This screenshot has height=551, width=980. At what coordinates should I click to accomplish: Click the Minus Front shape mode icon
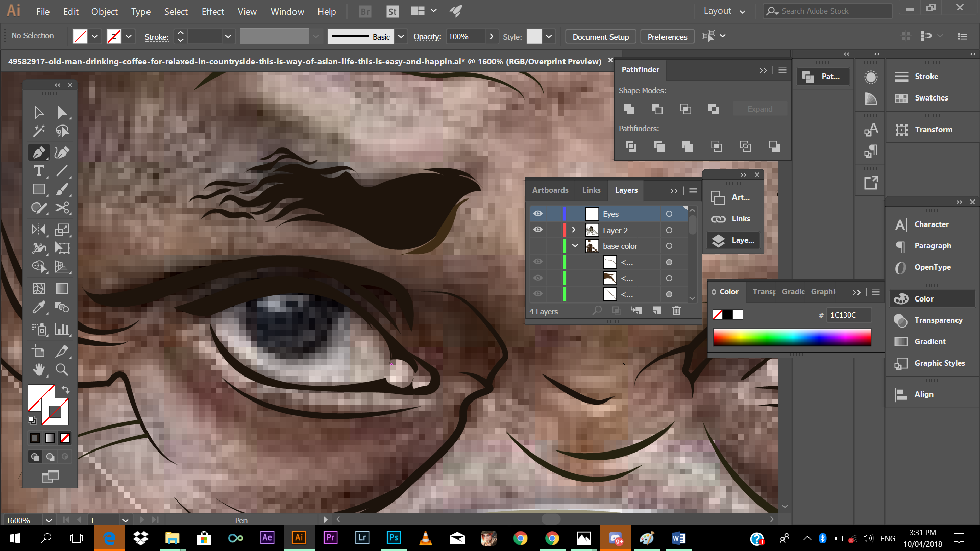(657, 109)
